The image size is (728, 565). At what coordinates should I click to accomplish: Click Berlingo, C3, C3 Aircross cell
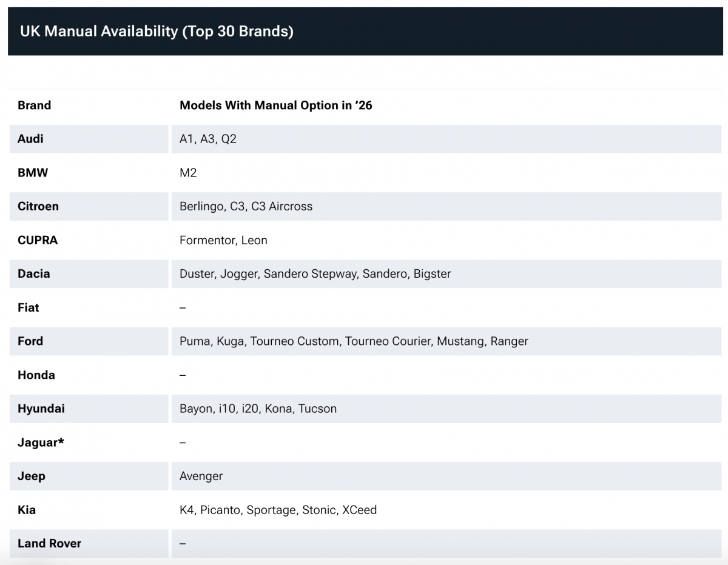(246, 206)
